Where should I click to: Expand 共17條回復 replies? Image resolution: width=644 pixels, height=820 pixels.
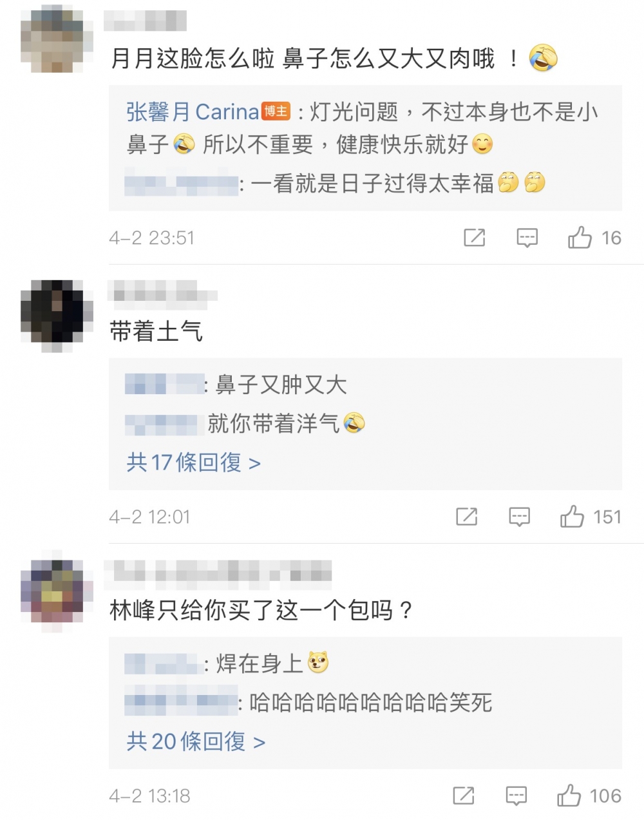[193, 462]
